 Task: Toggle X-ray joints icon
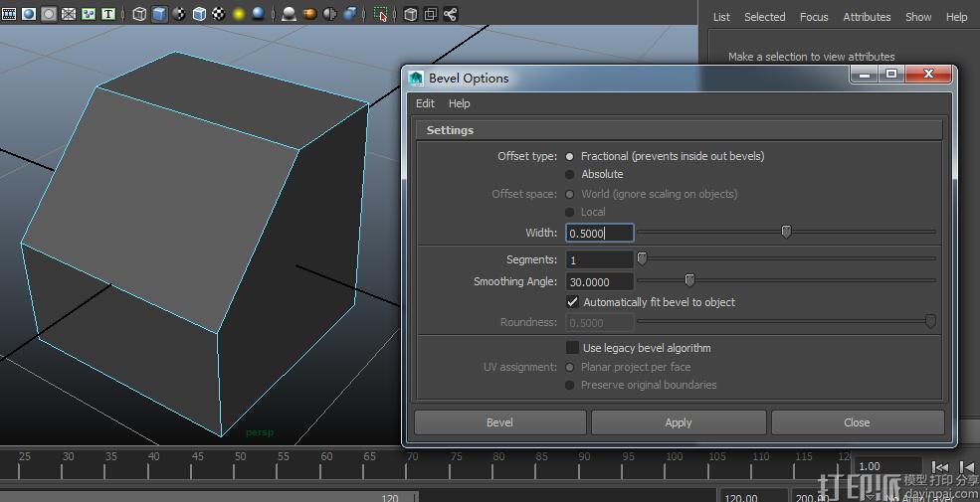tap(451, 14)
